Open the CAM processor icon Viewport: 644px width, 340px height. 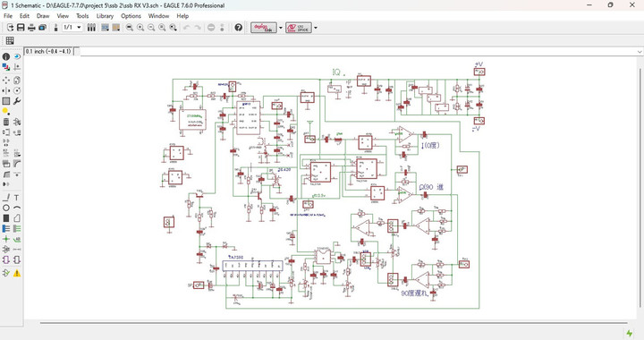point(42,28)
